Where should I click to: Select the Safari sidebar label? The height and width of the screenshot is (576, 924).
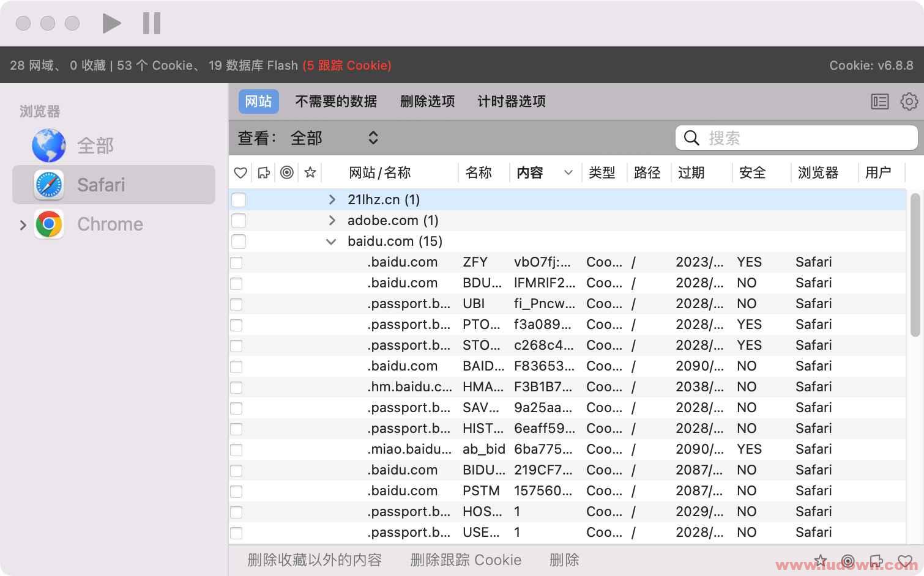coord(101,185)
